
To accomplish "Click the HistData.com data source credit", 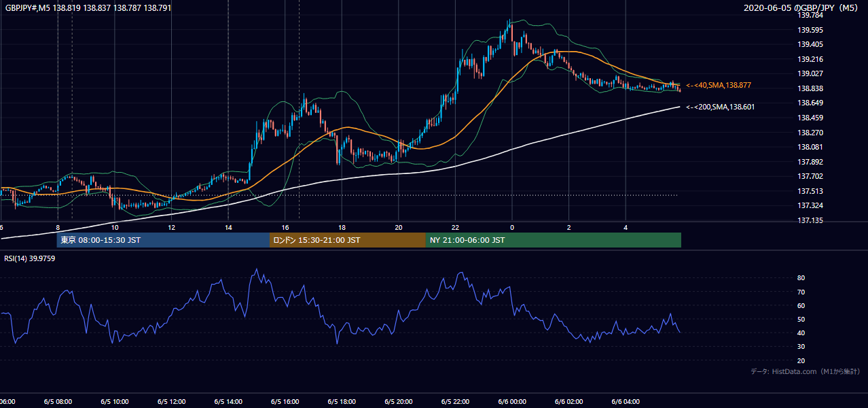I will [806, 371].
